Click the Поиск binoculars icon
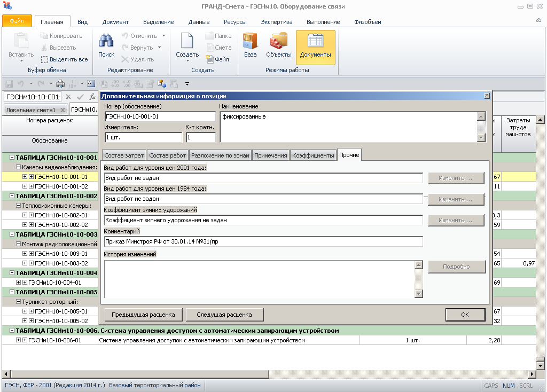Image resolution: width=547 pixels, height=392 pixels. (106, 45)
